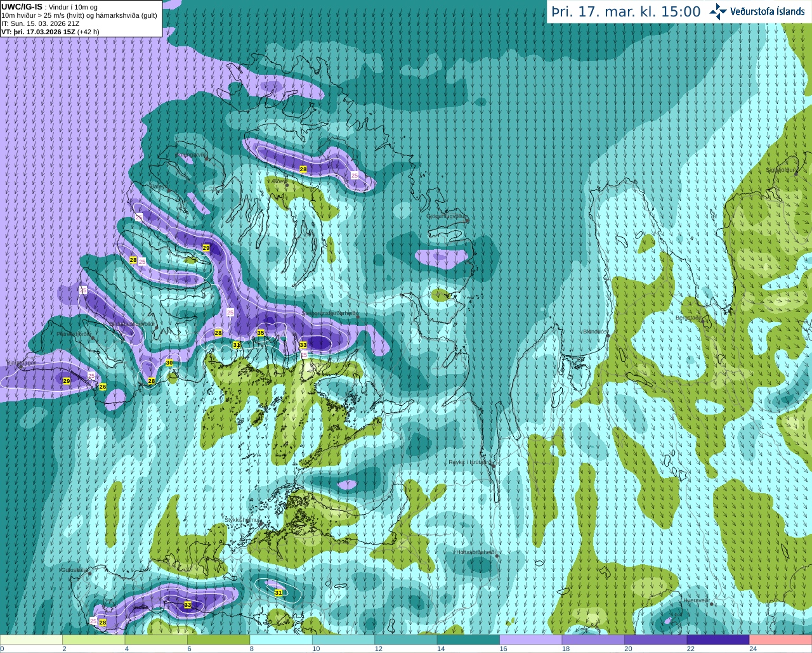
Task: Click the 'UWC/IG-IS' model title
Action: coord(22,6)
